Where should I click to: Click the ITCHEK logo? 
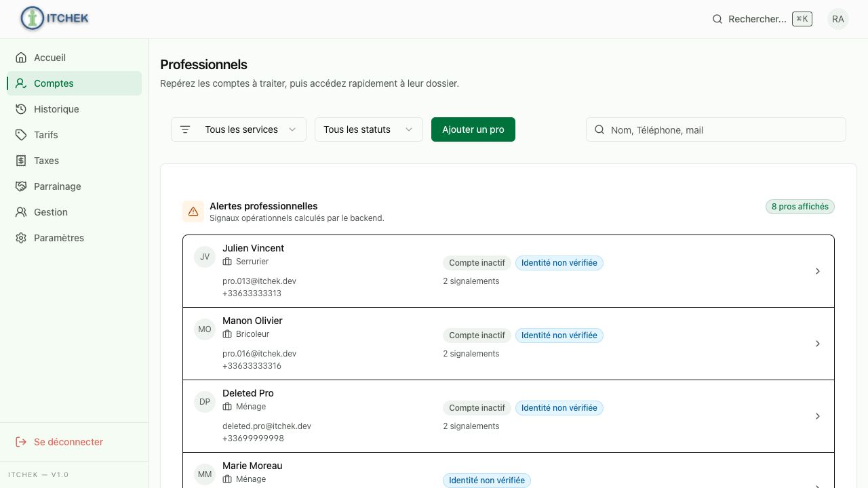click(x=54, y=18)
